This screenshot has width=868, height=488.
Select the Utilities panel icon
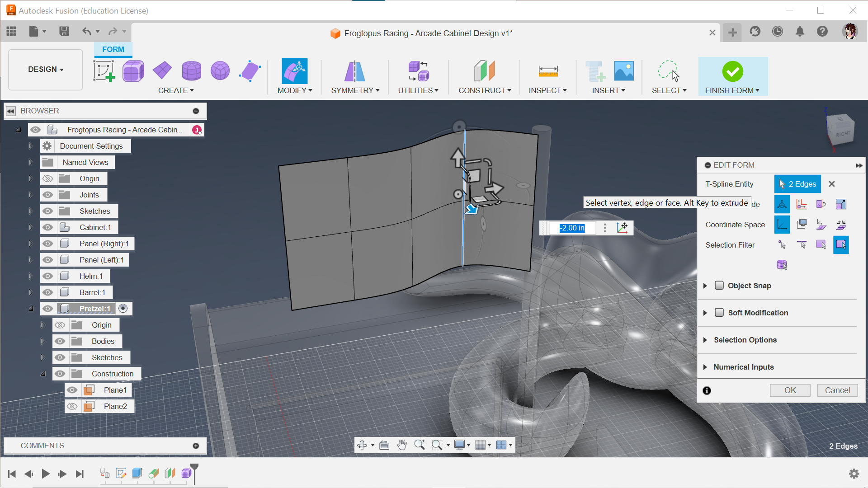417,71
